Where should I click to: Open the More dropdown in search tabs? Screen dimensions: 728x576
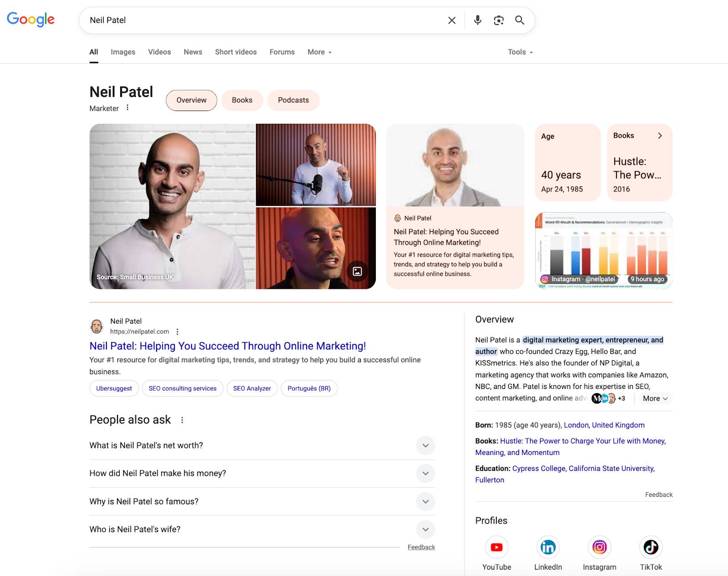[319, 52]
